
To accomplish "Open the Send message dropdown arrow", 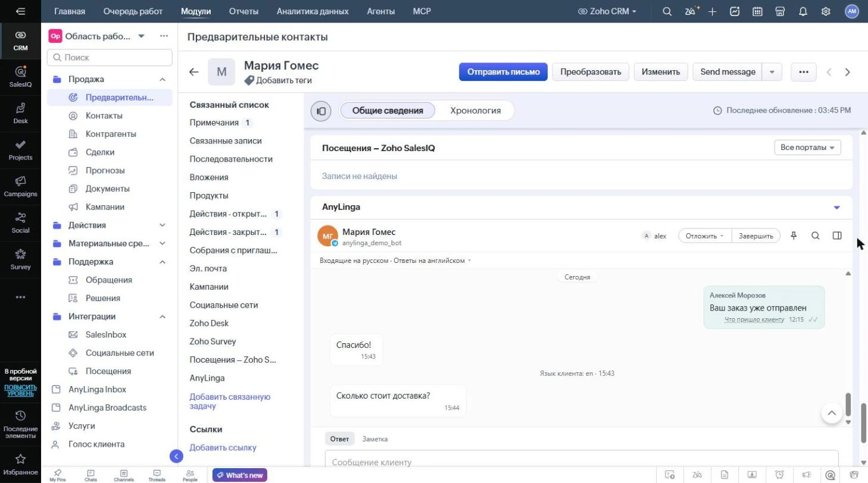I will tap(772, 72).
